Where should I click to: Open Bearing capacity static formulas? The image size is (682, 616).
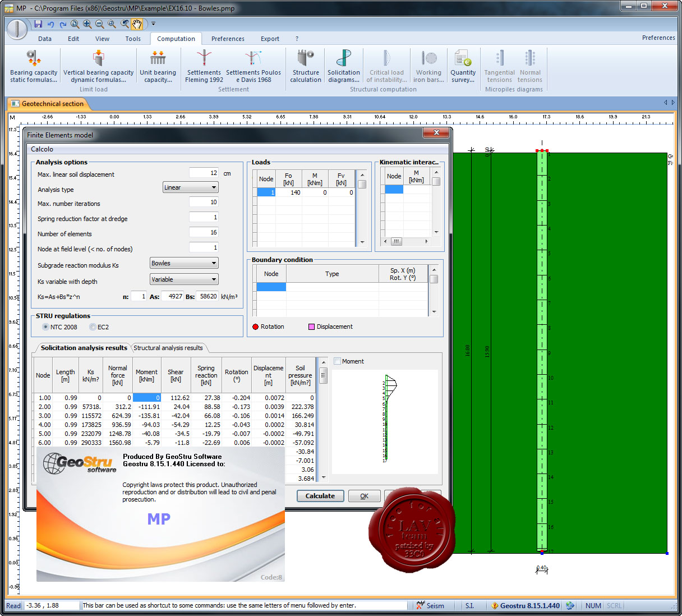coord(34,67)
